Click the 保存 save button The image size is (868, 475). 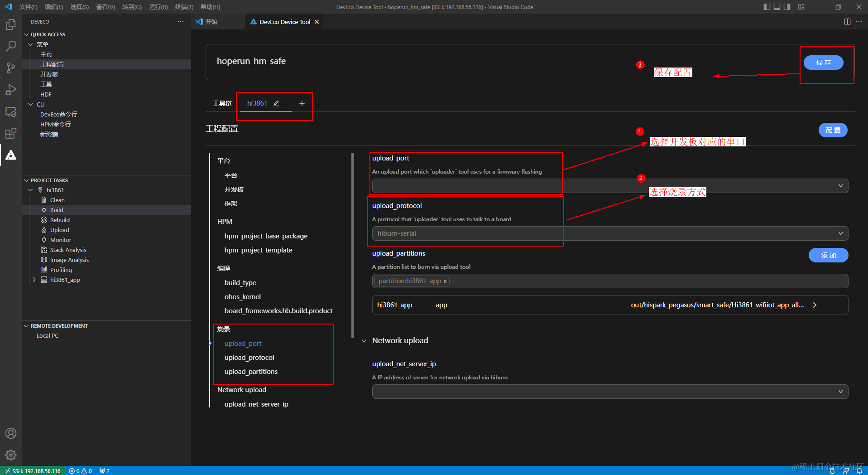pyautogui.click(x=823, y=63)
